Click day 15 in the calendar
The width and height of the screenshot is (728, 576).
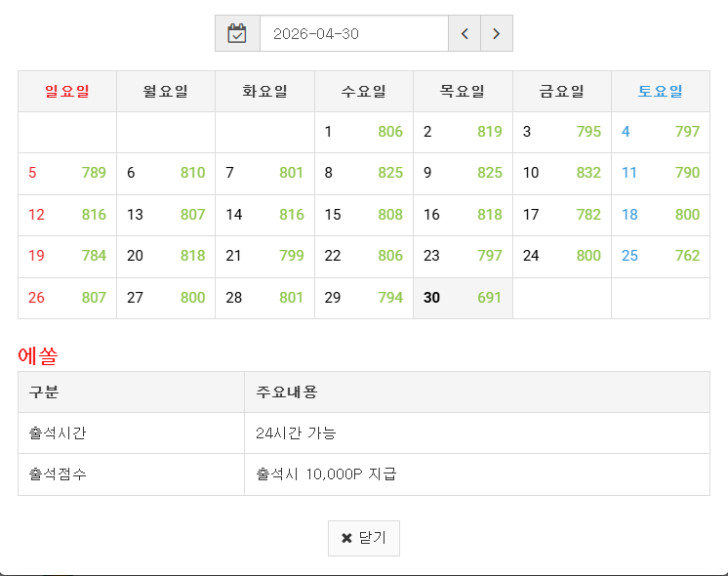point(363,215)
